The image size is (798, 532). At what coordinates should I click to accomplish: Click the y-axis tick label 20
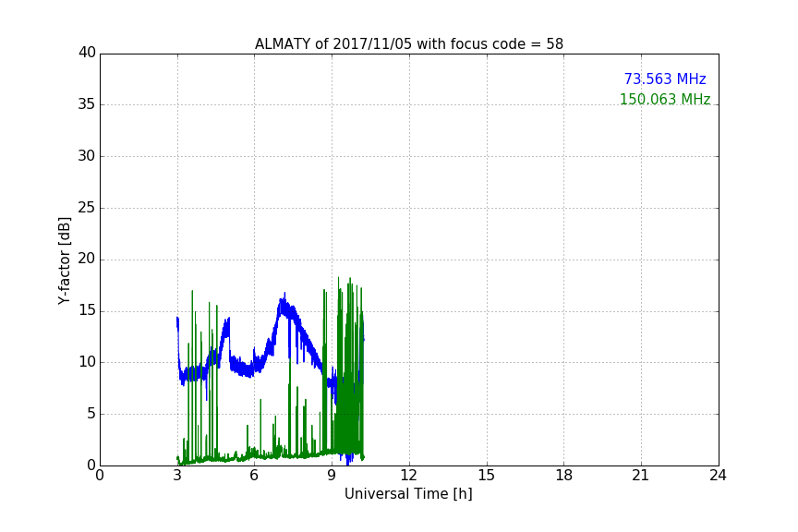click(87, 260)
